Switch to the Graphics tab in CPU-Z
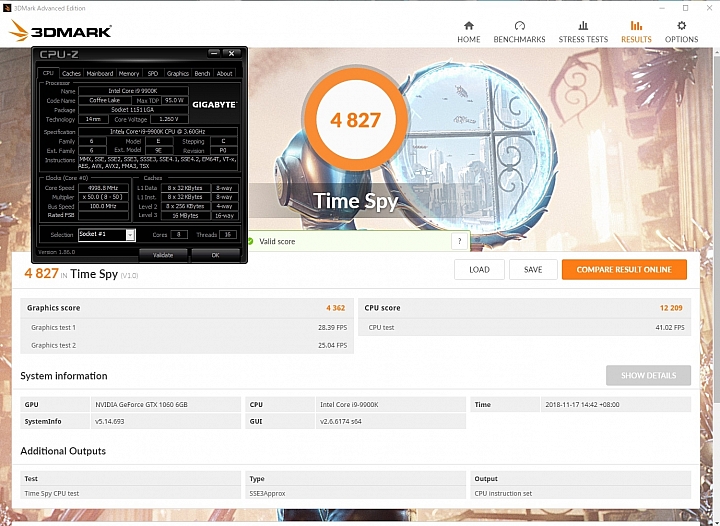 coord(178,73)
